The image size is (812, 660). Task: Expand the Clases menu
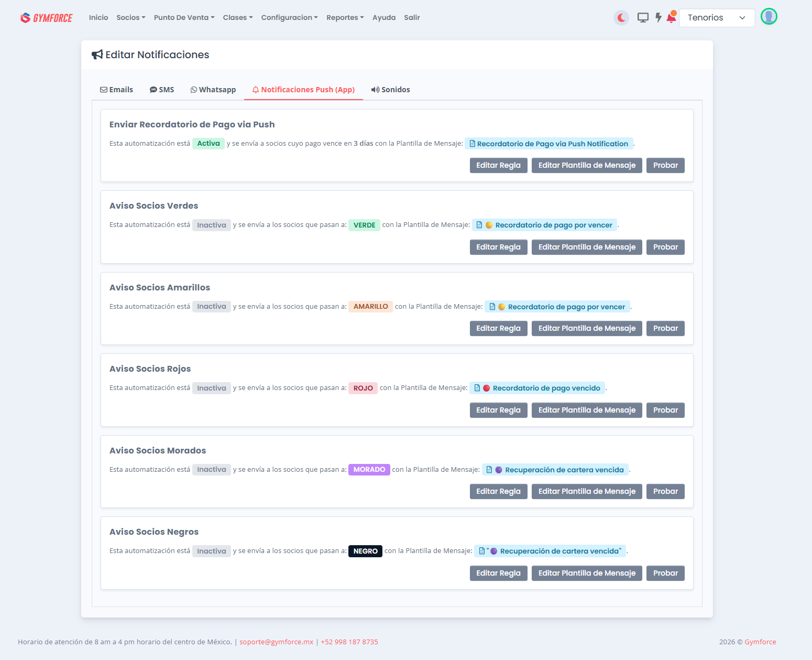tap(238, 17)
